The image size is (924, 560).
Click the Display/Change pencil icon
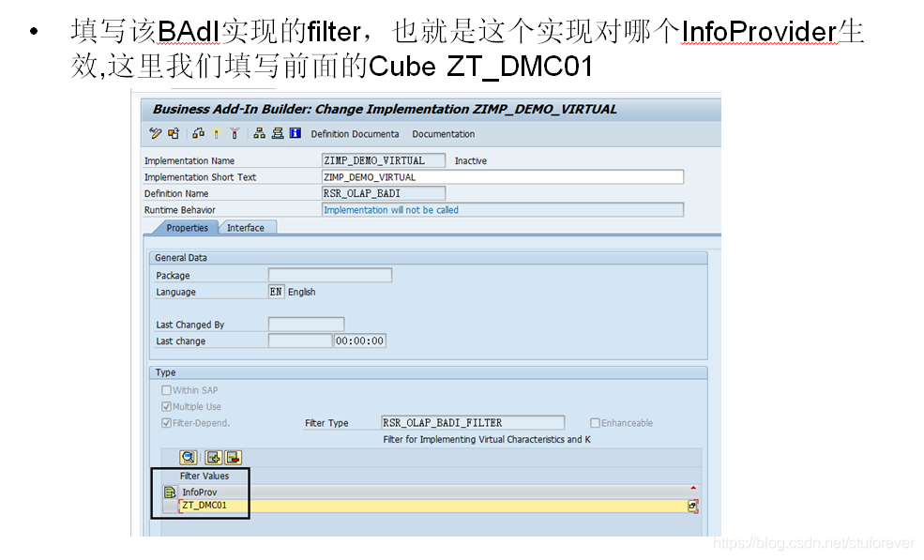pos(156,134)
